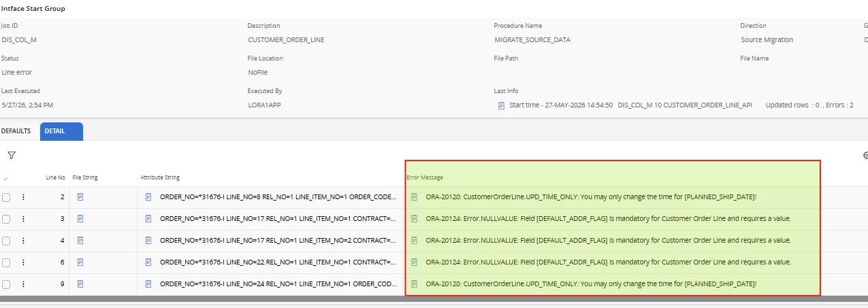868x308 pixels.
Task: Tick the checkbox for line 4
Action: [6, 240]
